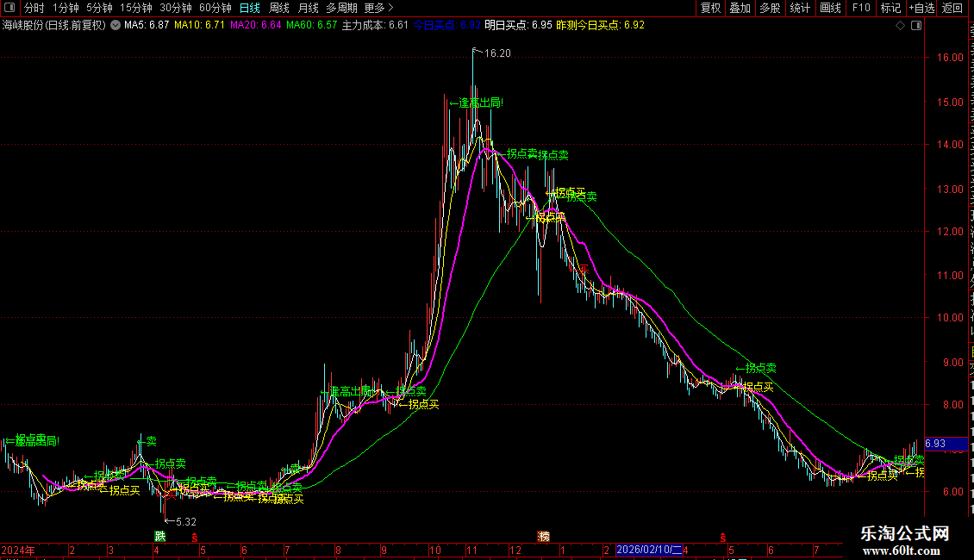
Task: Click the 返回 back button
Action: [x=952, y=8]
